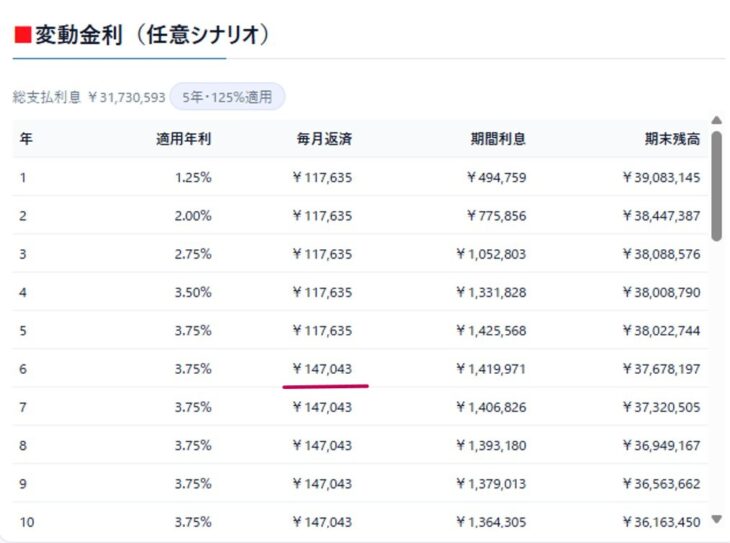Click the ¥37,320,505 balance cell

[662, 407]
